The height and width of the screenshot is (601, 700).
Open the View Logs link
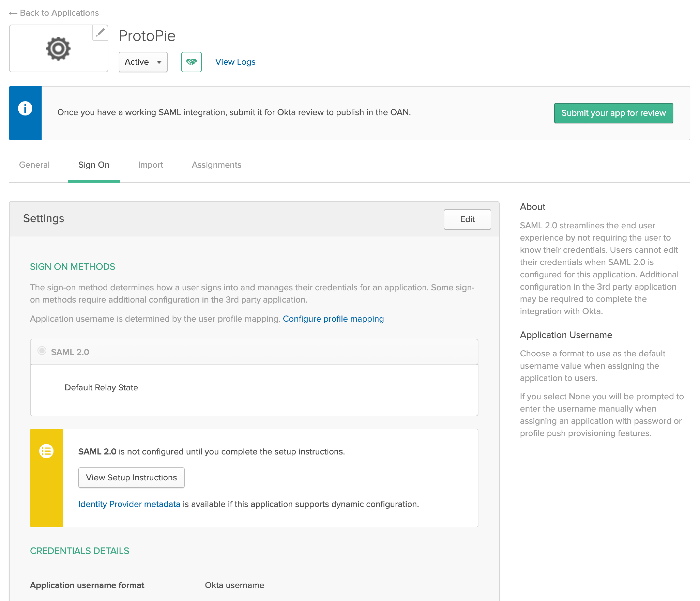tap(235, 62)
